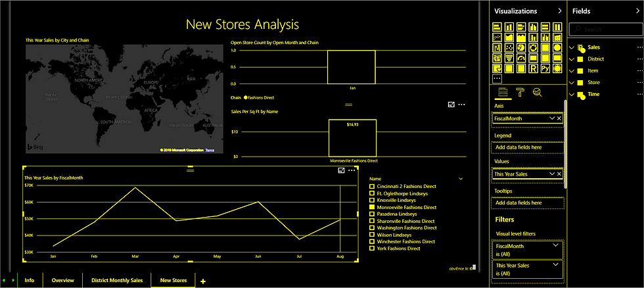
Task: Check Washington Fashions Direct in slicer
Action: coord(372,228)
